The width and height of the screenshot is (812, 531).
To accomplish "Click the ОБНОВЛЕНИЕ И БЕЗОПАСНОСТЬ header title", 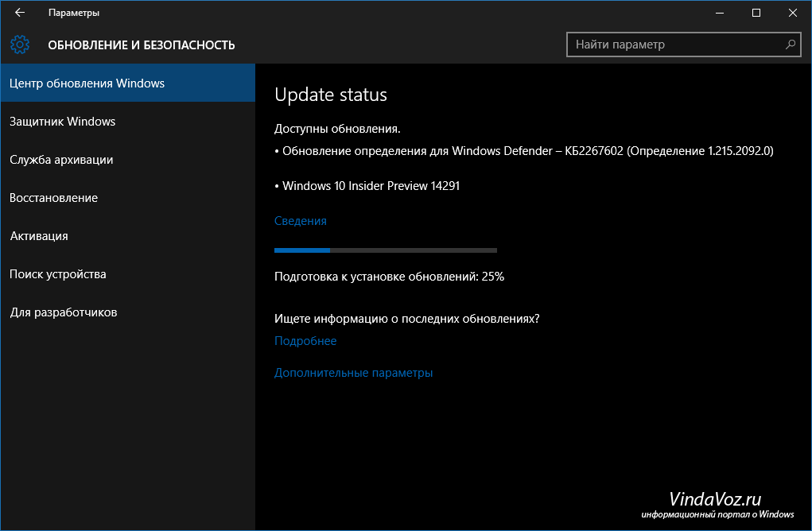I will point(142,45).
